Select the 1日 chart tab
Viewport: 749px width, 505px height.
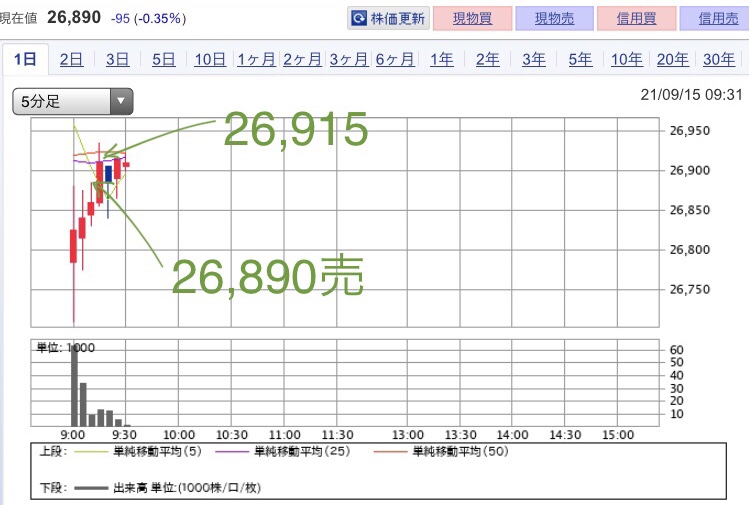point(25,60)
